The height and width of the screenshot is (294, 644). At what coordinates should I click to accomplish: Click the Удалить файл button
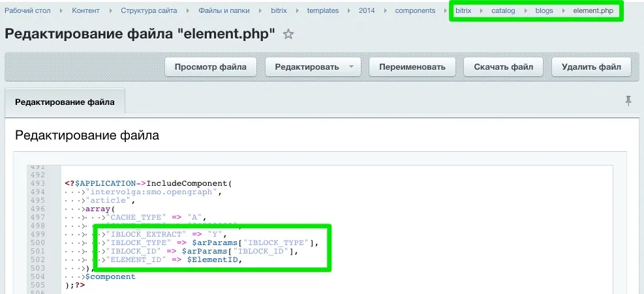click(x=591, y=66)
